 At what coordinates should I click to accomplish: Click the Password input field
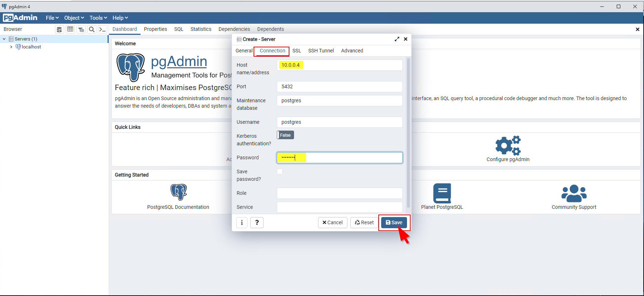(340, 158)
